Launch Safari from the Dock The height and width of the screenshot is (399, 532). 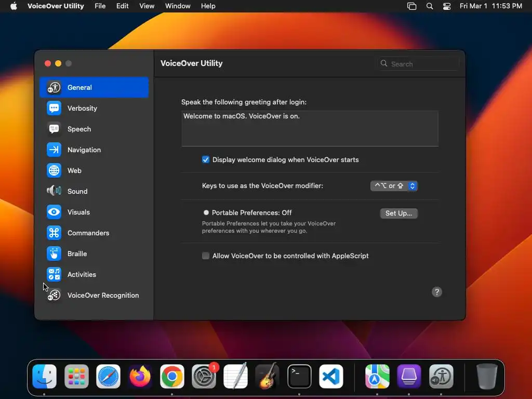pyautogui.click(x=108, y=376)
